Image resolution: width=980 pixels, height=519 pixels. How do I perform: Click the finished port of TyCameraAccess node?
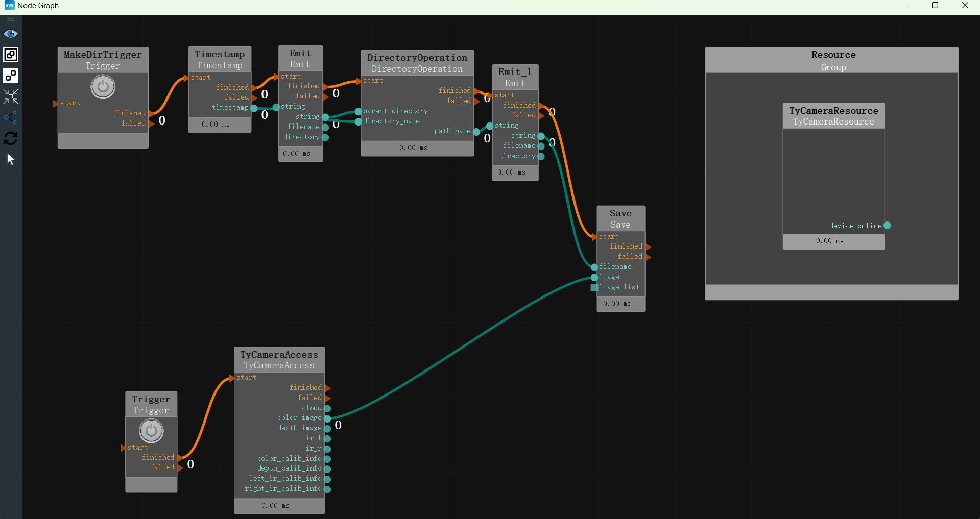[328, 388]
